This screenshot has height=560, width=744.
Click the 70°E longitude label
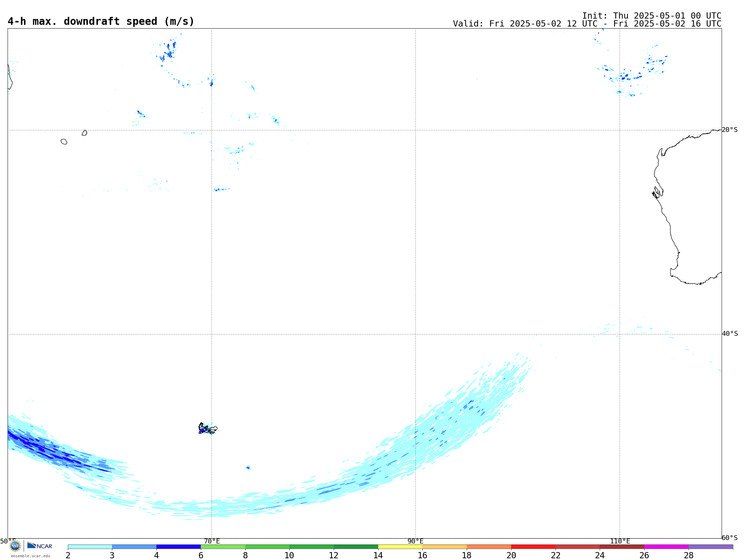(x=212, y=541)
